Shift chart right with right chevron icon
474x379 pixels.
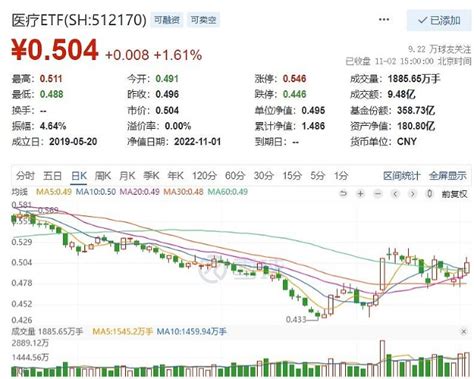coord(412,193)
